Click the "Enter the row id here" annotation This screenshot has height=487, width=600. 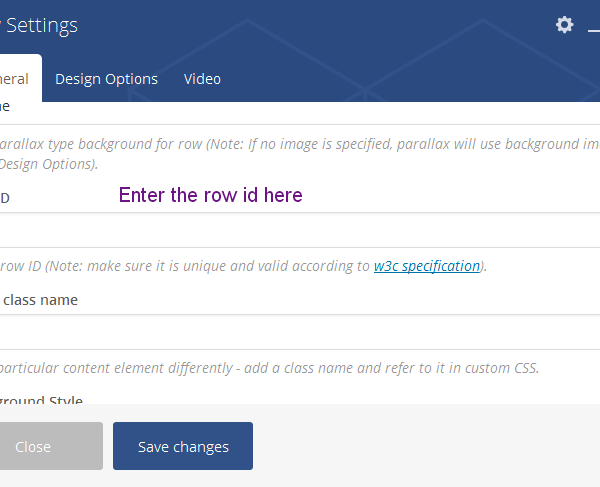point(210,195)
